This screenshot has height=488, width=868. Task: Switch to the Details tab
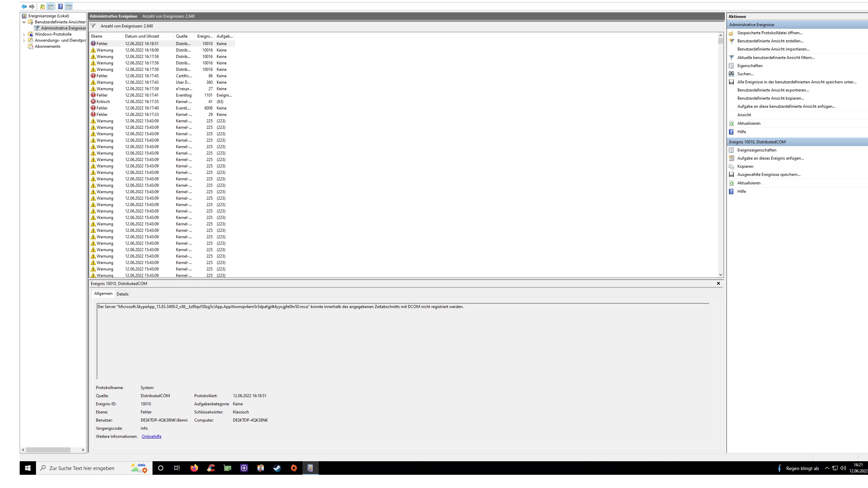[x=122, y=294]
